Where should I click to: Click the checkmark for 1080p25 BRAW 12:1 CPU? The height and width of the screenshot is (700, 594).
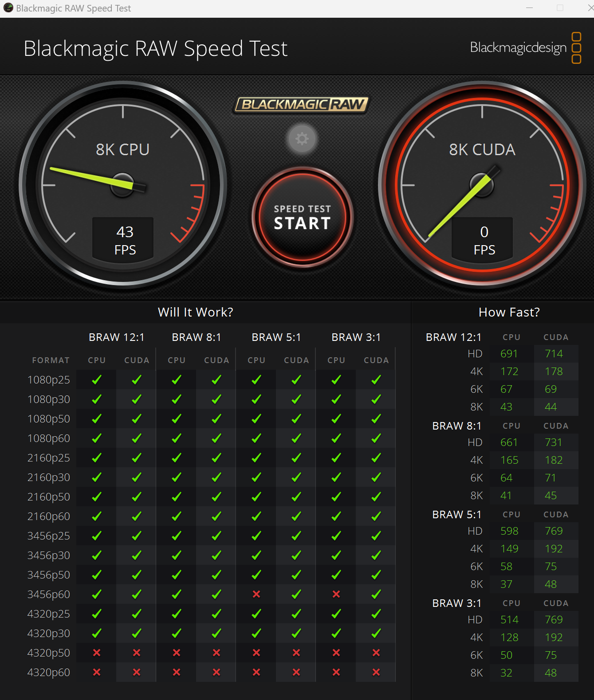click(x=97, y=379)
